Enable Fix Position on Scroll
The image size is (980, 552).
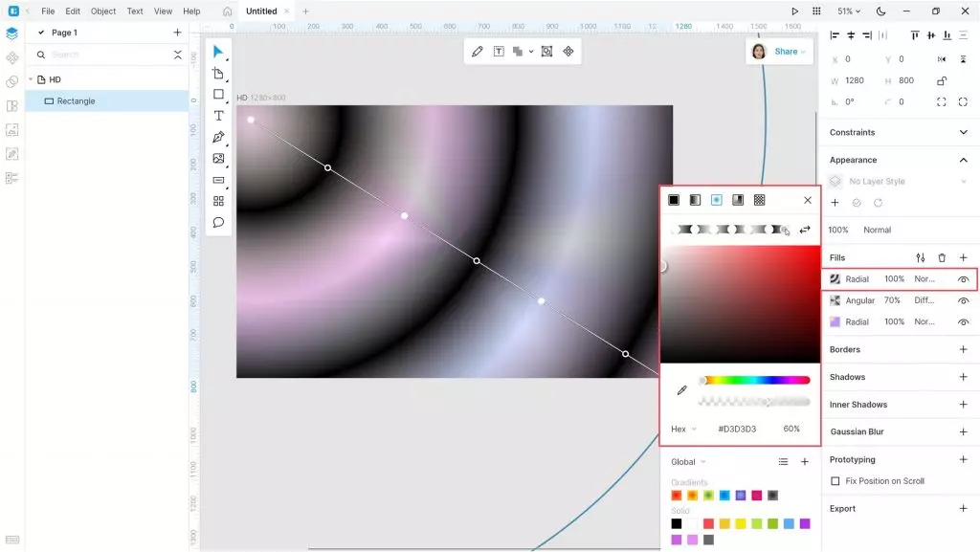point(835,481)
